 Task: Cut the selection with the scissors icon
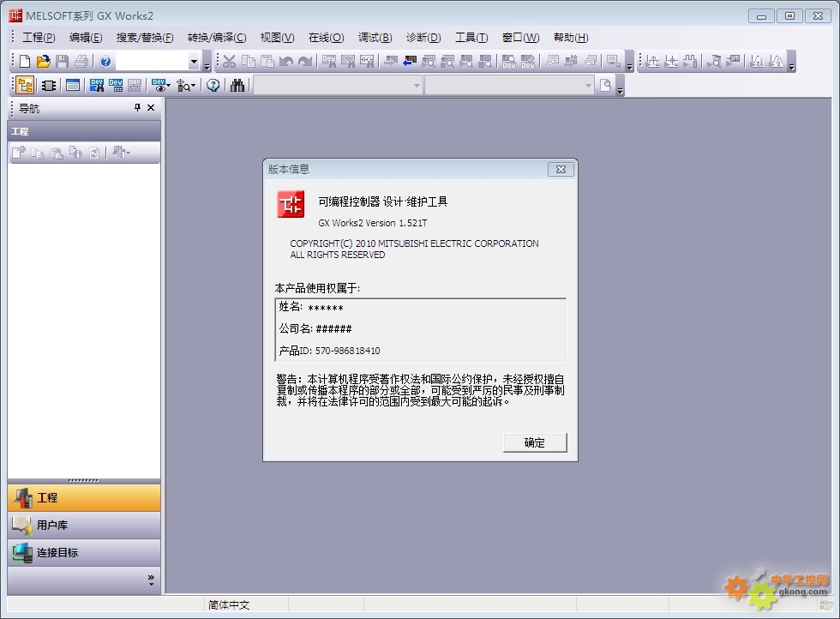pos(230,62)
